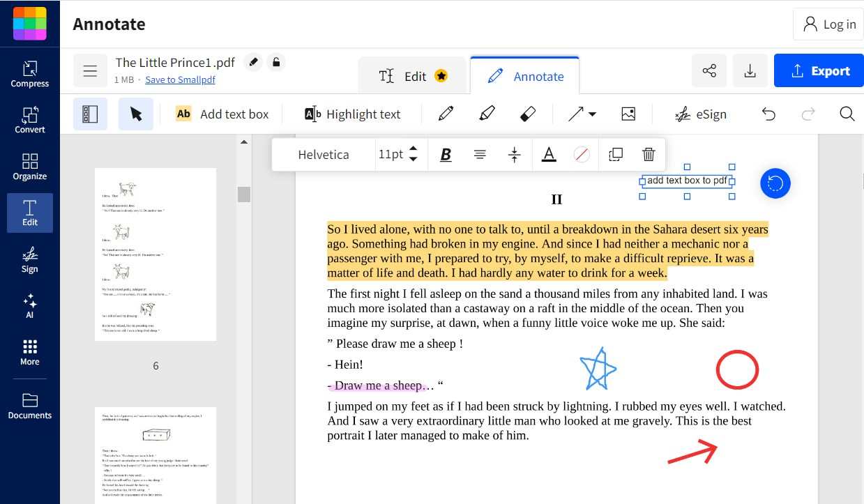This screenshot has width=864, height=504.
Task: Click the Export button
Action: [x=819, y=70]
